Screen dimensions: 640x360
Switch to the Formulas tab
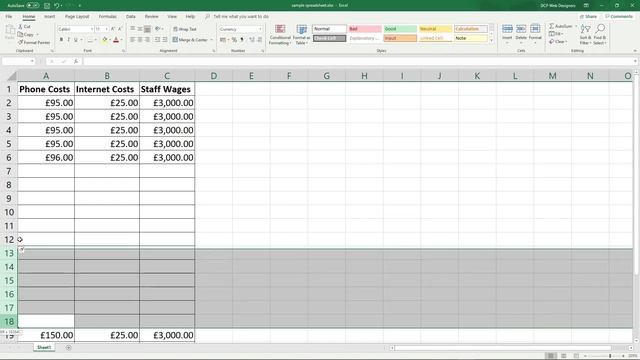(107, 17)
